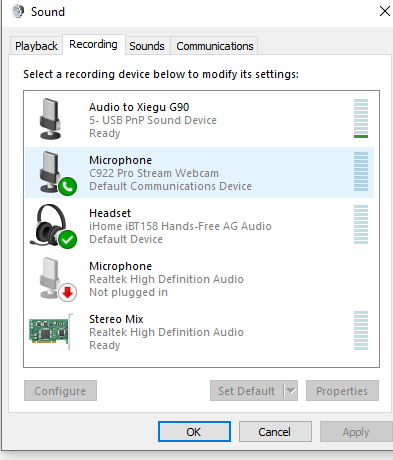Viewport: 393px width, 460px height.
Task: Click the Configure button
Action: pyautogui.click(x=60, y=391)
